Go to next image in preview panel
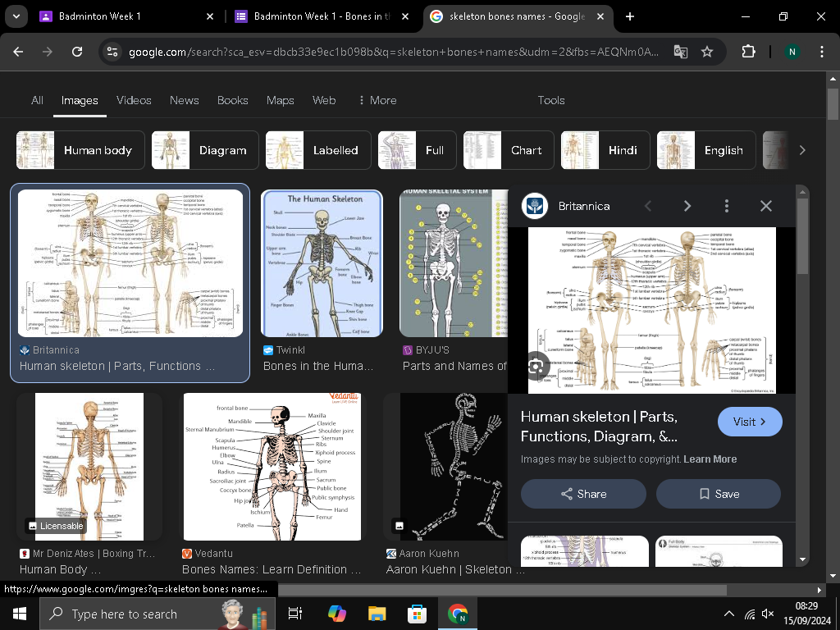 tap(687, 206)
